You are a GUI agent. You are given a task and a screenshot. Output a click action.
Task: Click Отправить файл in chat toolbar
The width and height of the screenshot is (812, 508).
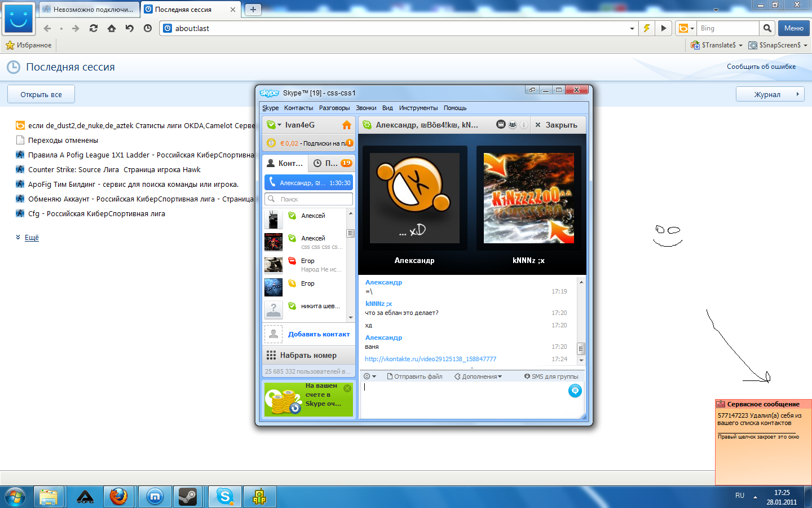(x=414, y=376)
